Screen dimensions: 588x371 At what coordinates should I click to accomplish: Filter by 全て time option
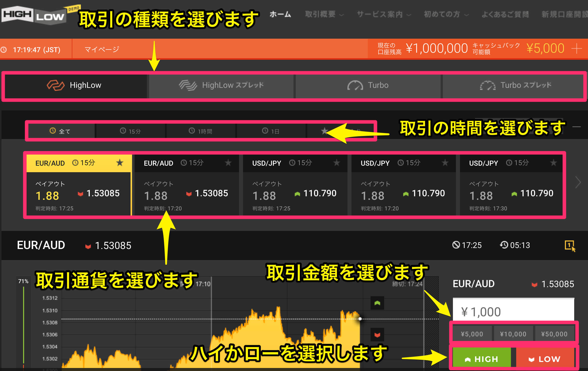(62, 131)
